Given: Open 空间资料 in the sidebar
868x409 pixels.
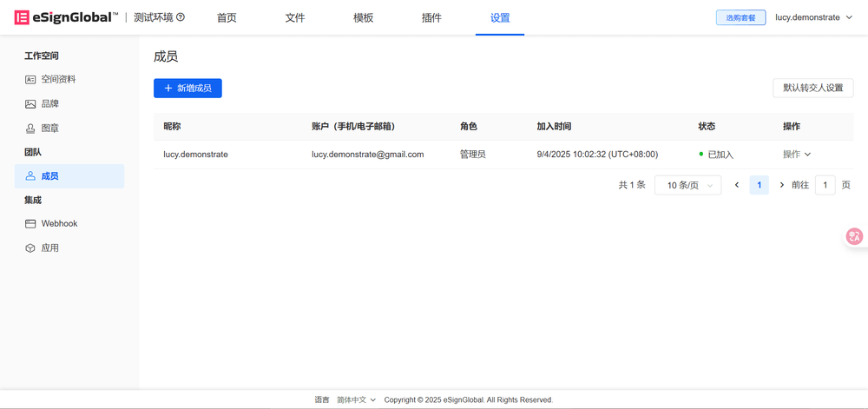Looking at the screenshot, I should (58, 79).
